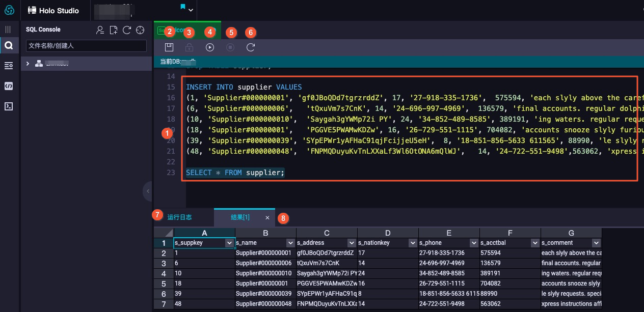The height and width of the screenshot is (312, 644).
Task: Click the SELECT * FROM supplier line
Action: (x=235, y=173)
